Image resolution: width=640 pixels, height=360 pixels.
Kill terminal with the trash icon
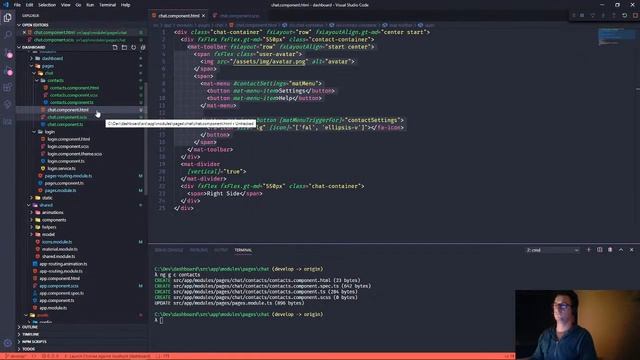(610, 250)
